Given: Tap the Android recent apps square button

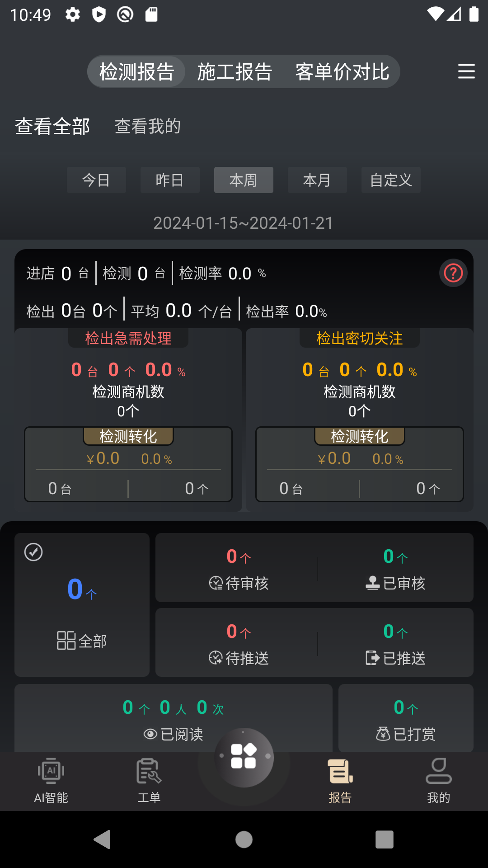Looking at the screenshot, I should (385, 840).
